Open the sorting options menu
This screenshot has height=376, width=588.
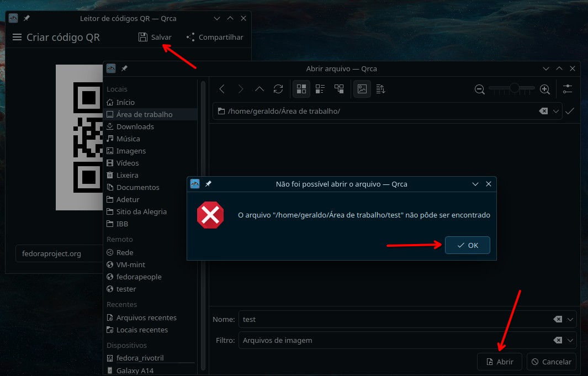[380, 89]
